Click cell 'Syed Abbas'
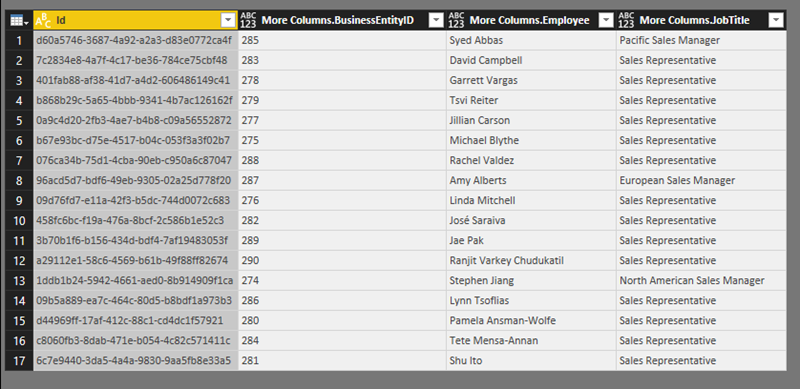The width and height of the screenshot is (800, 389). tap(531, 40)
